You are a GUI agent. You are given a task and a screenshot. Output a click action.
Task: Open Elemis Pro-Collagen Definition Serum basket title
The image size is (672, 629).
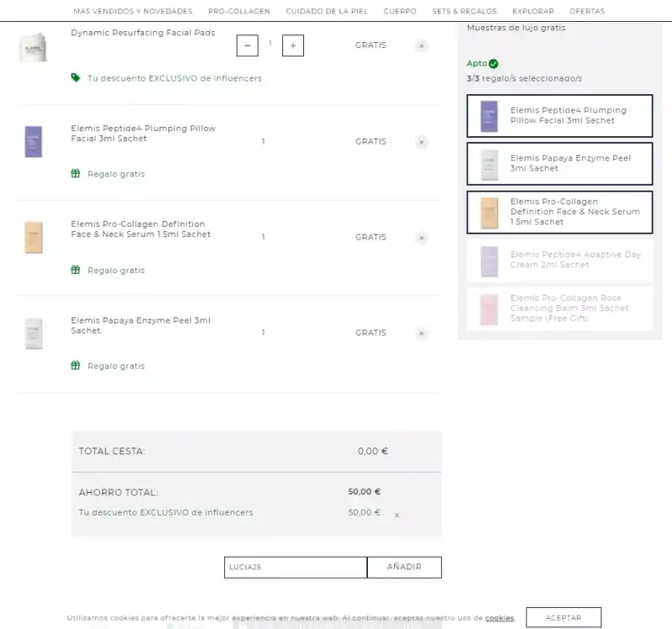click(140, 228)
